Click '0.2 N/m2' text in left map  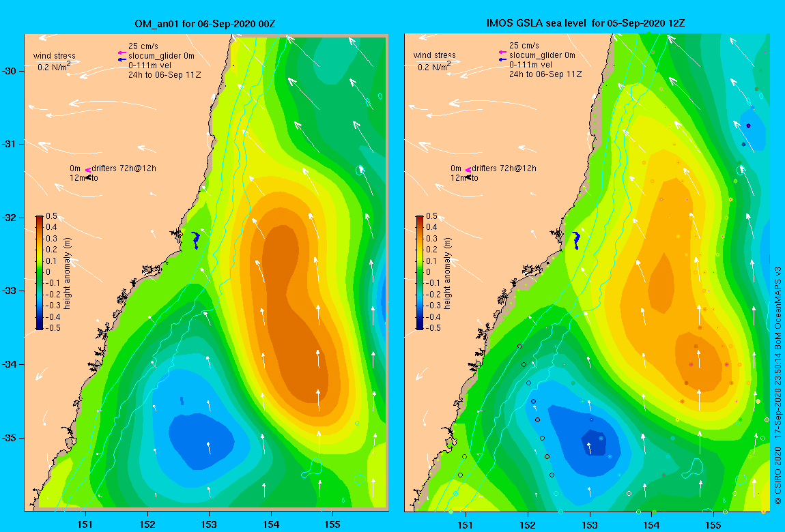click(54, 67)
